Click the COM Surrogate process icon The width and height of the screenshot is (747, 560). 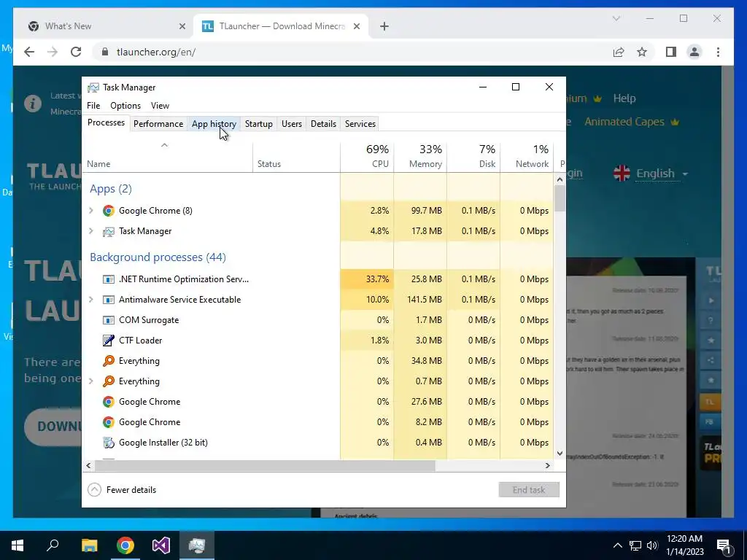(x=109, y=320)
